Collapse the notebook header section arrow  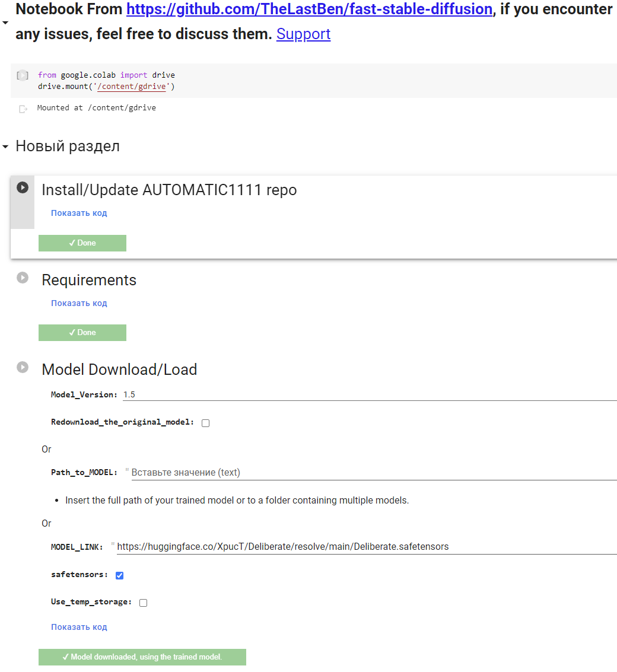5,22
